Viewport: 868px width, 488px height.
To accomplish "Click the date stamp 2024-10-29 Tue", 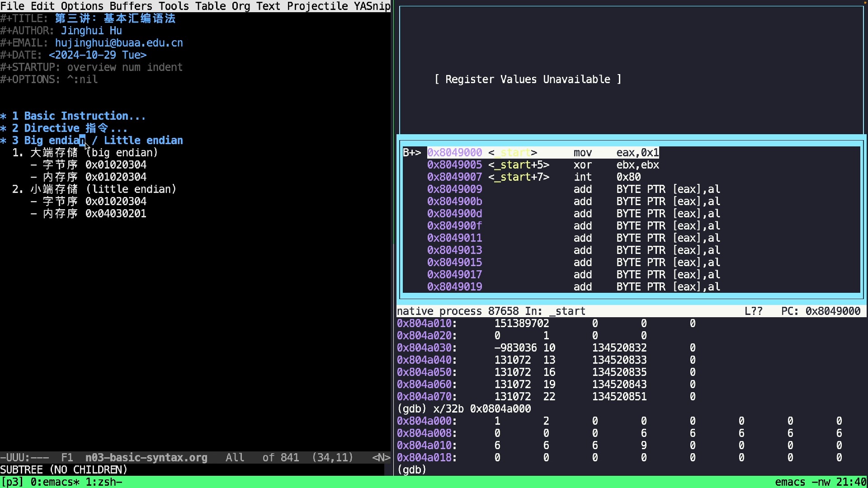I will tap(98, 55).
